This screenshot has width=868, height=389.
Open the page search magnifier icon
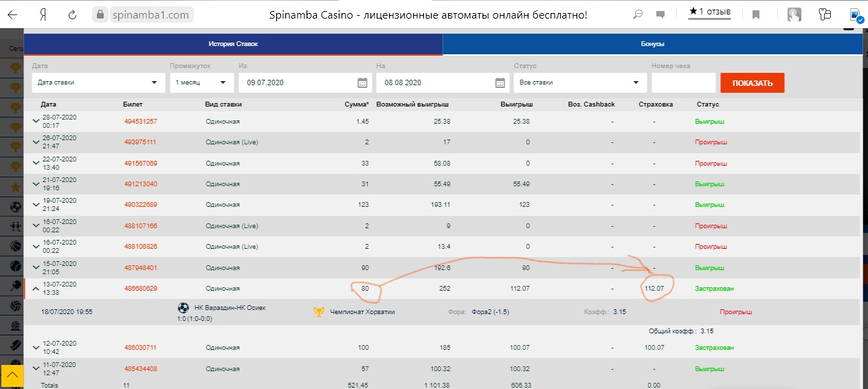638,14
